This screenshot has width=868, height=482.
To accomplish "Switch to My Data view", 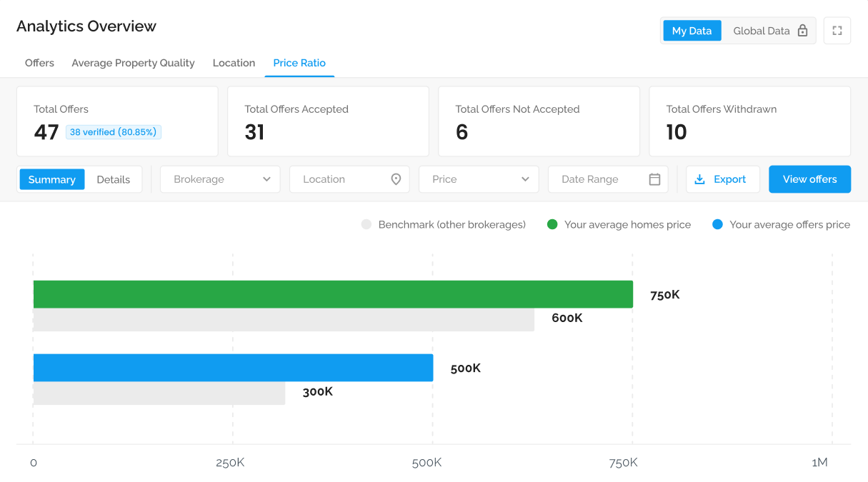I will click(692, 31).
